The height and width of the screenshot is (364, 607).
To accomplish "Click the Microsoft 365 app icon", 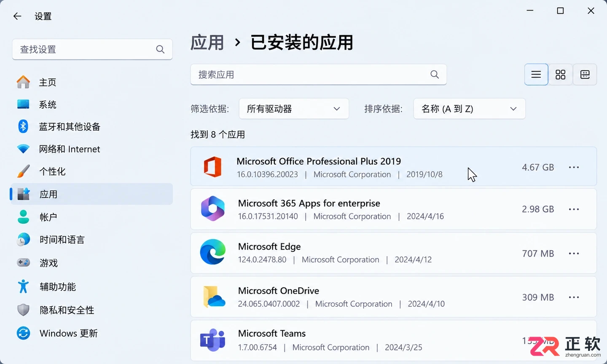I will click(213, 209).
